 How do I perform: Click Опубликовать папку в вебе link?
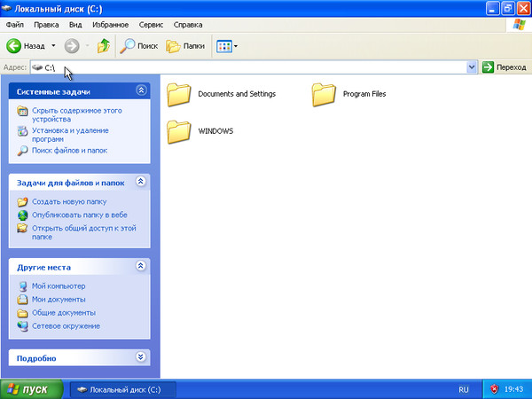[x=80, y=215]
